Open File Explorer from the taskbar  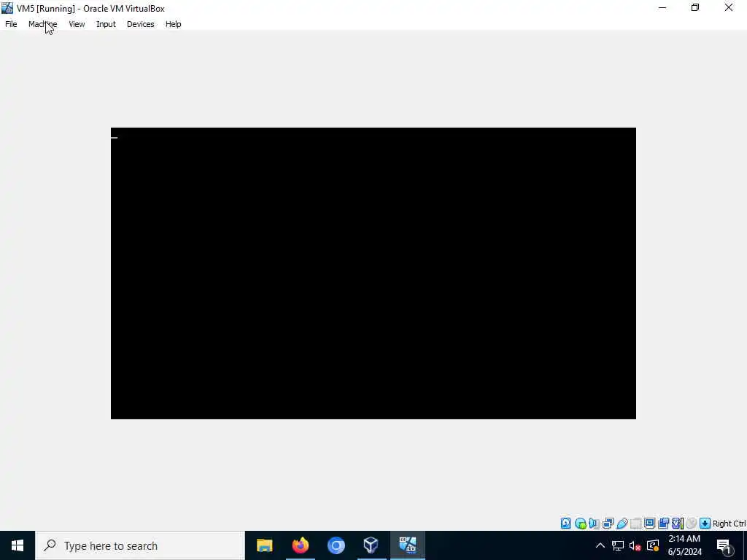(x=264, y=545)
